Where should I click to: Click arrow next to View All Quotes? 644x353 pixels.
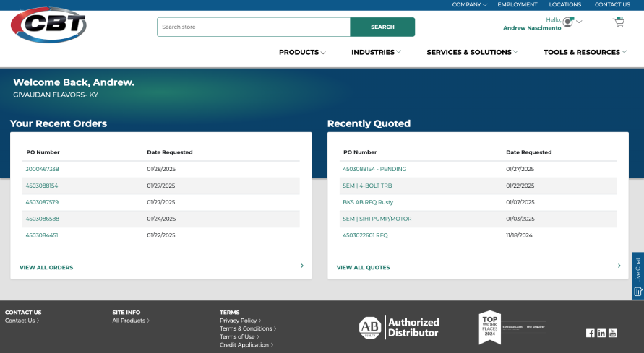[x=619, y=266]
